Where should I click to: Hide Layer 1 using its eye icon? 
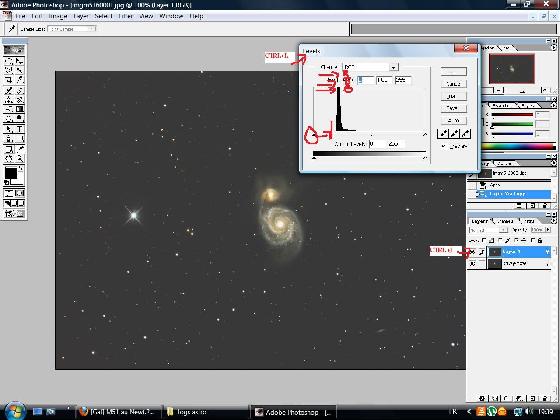(x=472, y=252)
